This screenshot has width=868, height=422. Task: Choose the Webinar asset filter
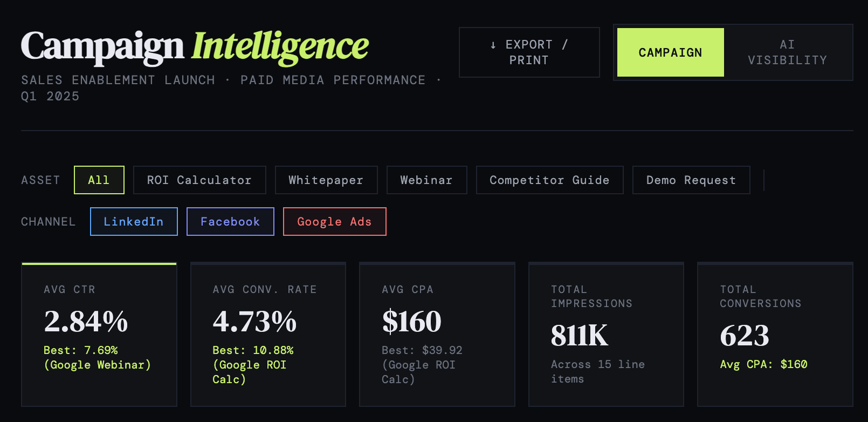pyautogui.click(x=426, y=180)
